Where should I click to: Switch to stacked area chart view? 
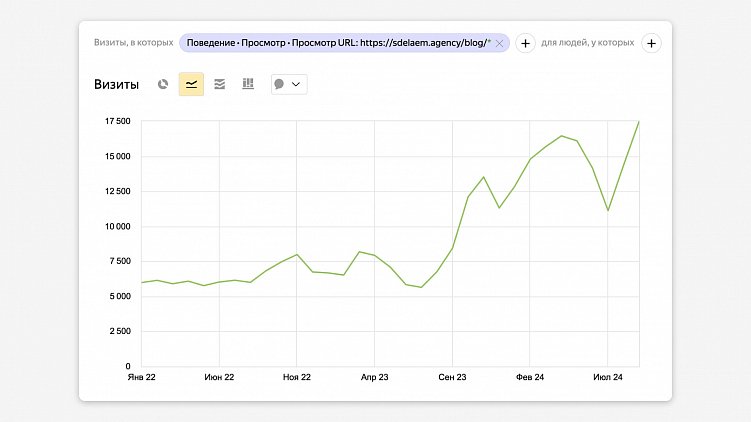(x=220, y=84)
